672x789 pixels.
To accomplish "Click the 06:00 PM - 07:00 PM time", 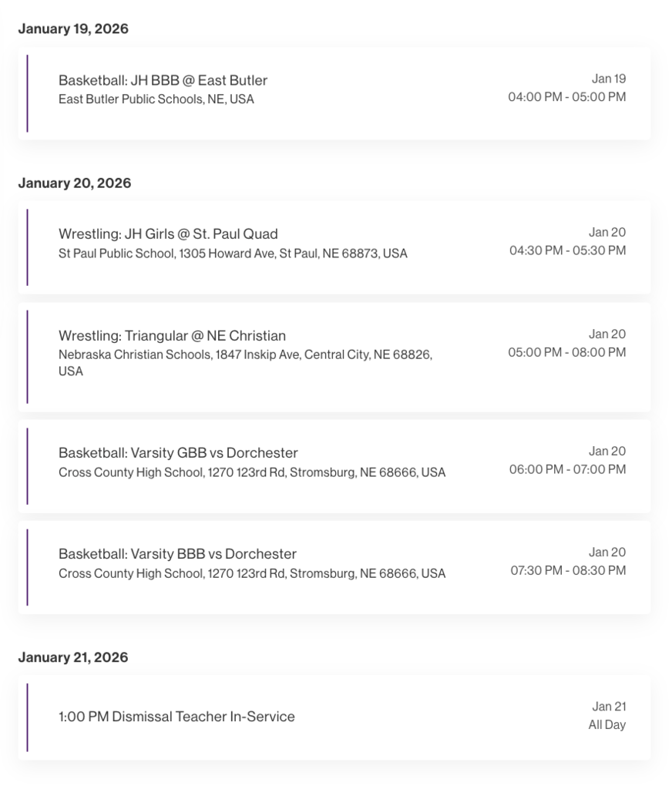I will pos(567,469).
